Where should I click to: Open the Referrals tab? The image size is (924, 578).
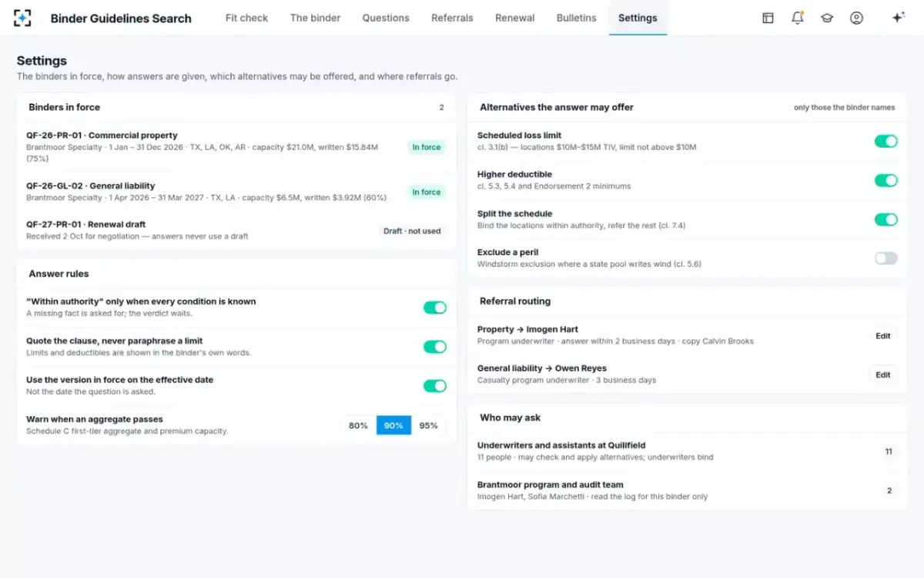[452, 18]
